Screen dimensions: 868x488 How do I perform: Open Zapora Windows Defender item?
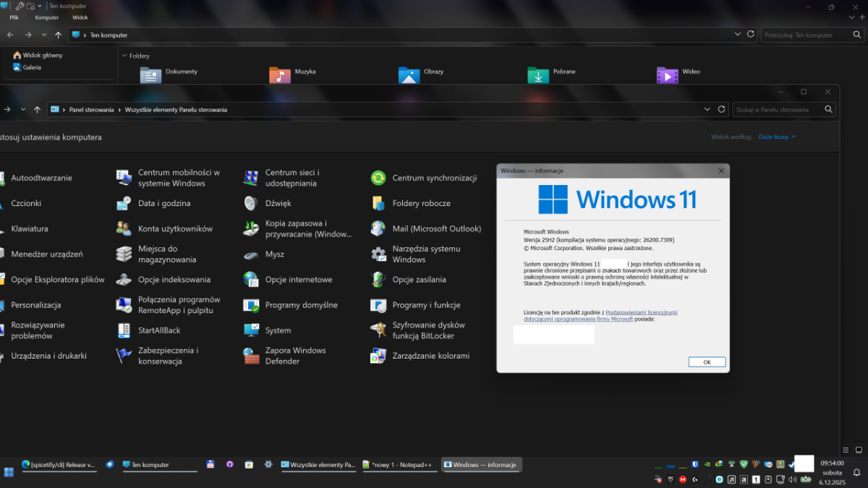click(294, 356)
